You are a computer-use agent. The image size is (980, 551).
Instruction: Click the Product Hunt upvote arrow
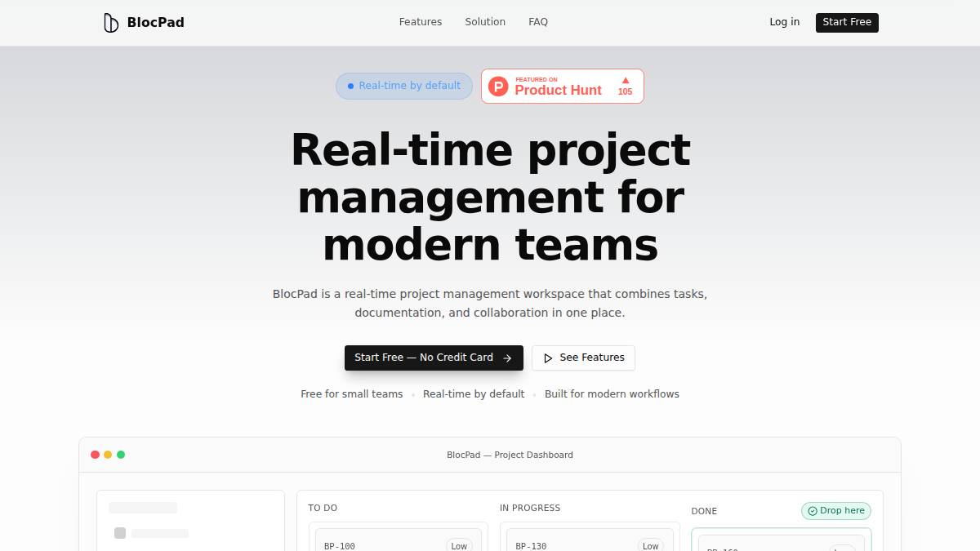pyautogui.click(x=626, y=80)
